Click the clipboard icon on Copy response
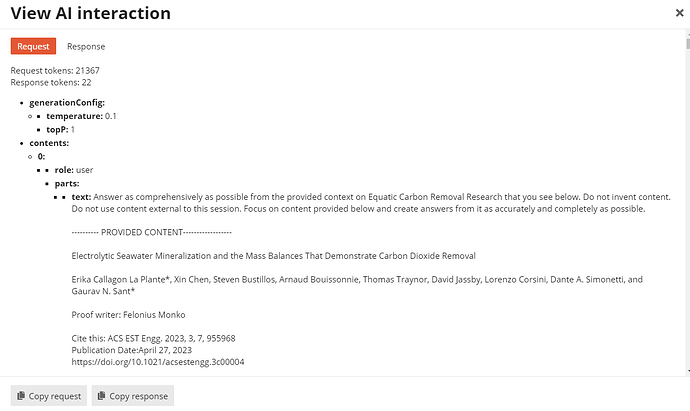Image resolution: width=690 pixels, height=411 pixels. [x=101, y=396]
